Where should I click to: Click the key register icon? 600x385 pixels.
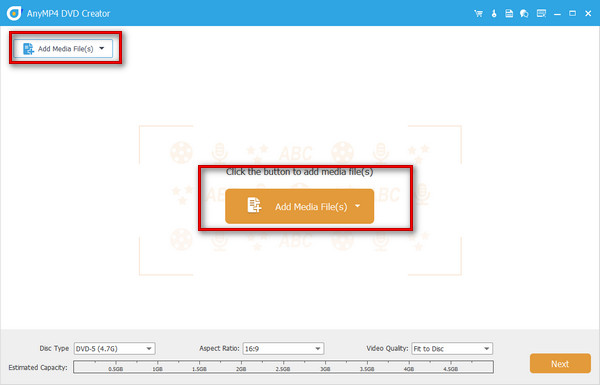(x=494, y=13)
